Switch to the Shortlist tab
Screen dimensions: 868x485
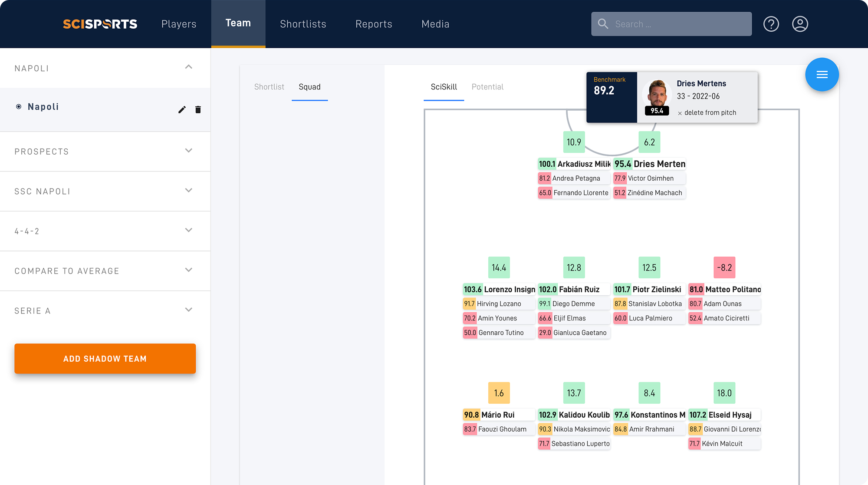tap(269, 87)
